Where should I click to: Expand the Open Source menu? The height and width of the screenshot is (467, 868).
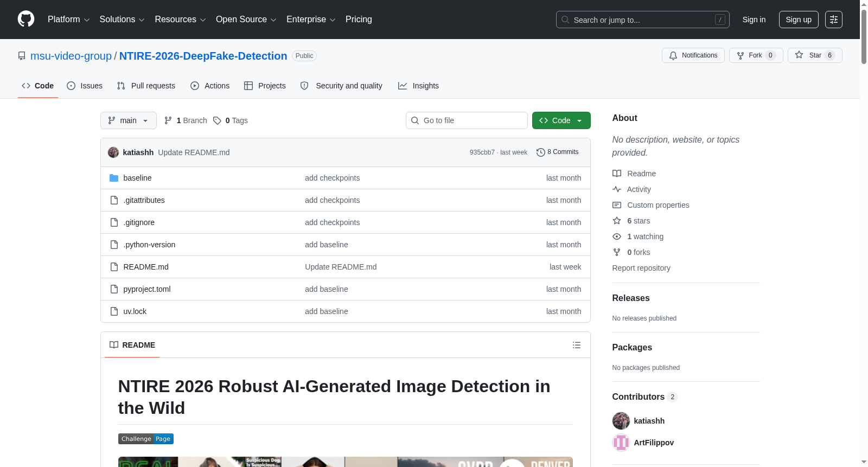246,20
